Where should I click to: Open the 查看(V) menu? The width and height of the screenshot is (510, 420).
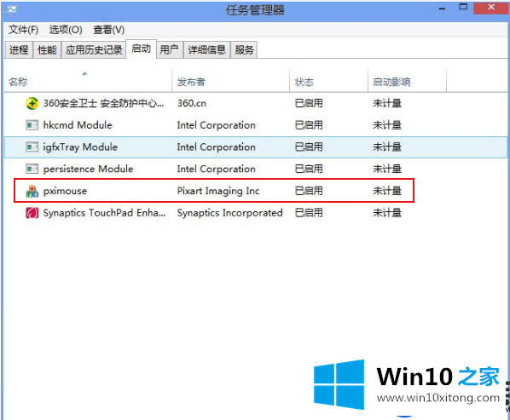[109, 30]
